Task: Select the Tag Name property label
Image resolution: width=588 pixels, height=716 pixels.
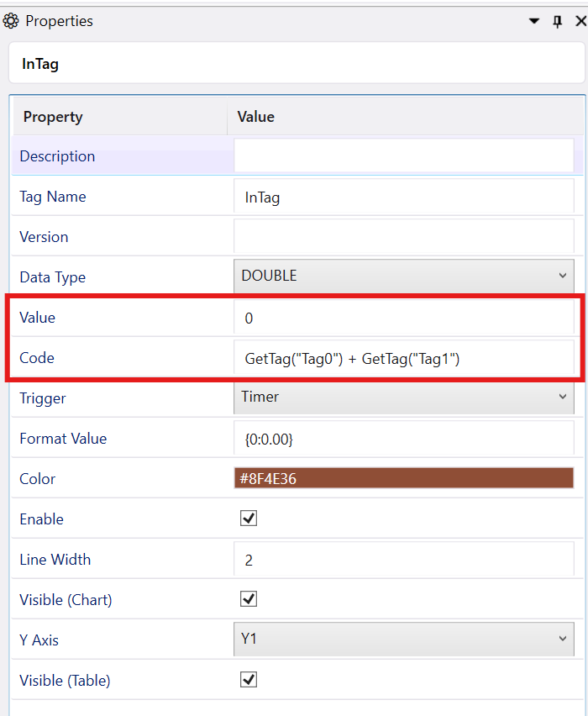Action: 52,197
